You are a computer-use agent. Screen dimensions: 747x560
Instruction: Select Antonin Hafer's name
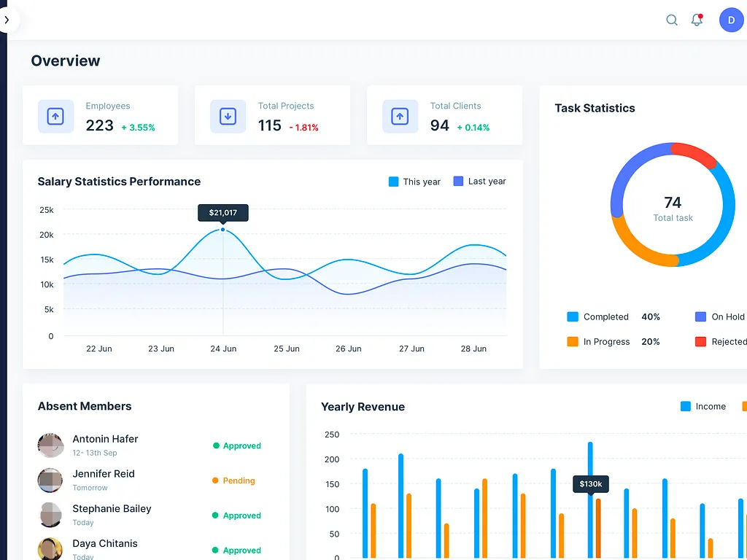coord(105,438)
